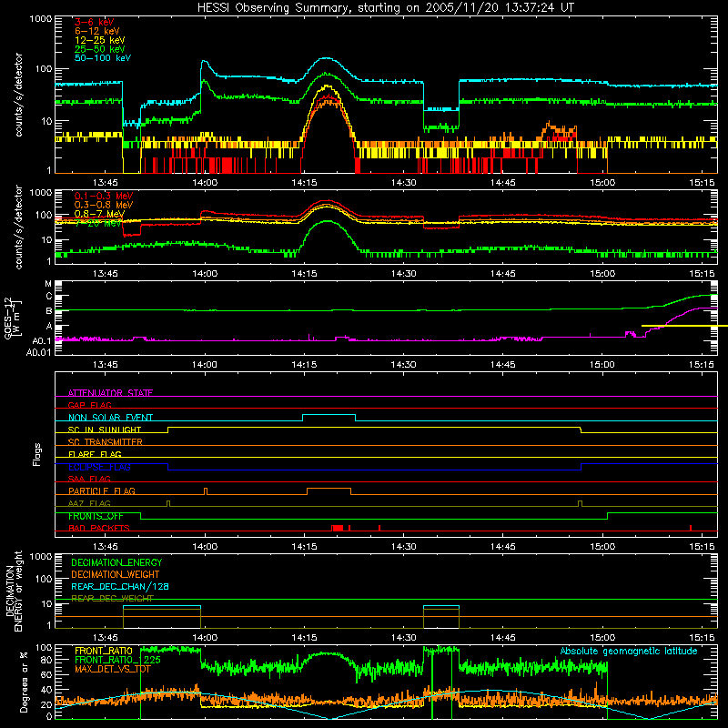This screenshot has width=728, height=728.
Task: Select the 3-6 keV legend label
Action: pyautogui.click(x=95, y=22)
